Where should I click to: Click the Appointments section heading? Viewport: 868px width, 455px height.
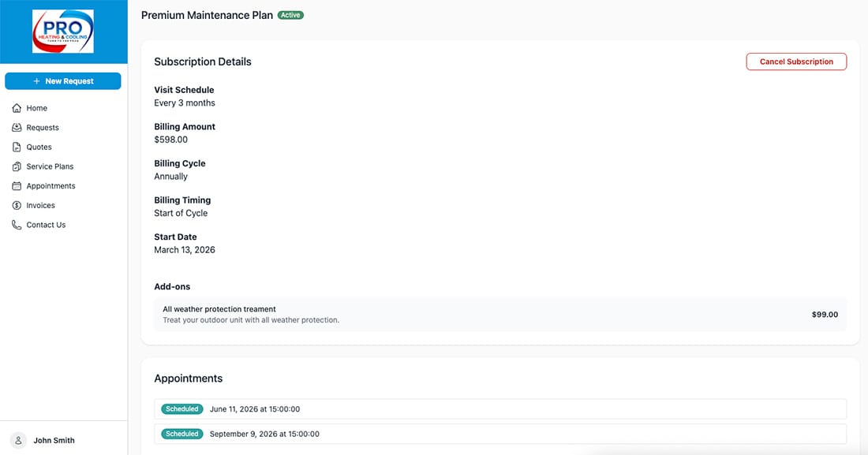point(189,379)
